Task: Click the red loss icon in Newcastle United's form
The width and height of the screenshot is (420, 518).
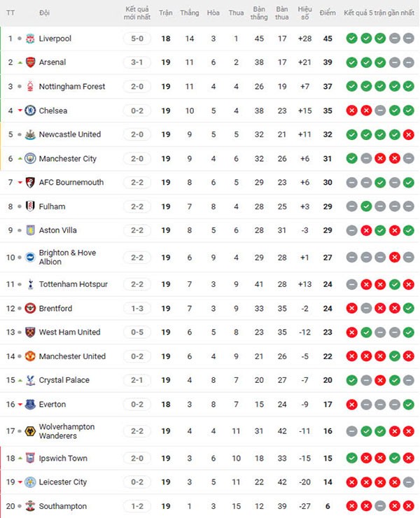Action: [409, 134]
